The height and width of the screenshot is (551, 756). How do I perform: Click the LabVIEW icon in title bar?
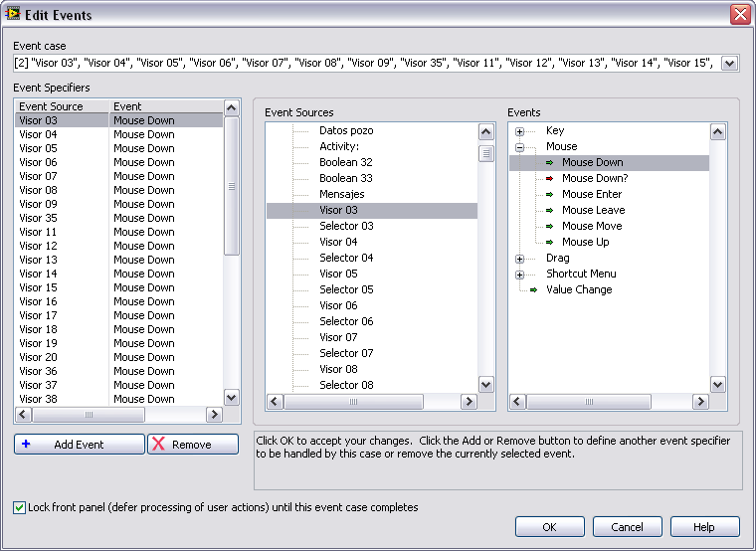(13, 14)
